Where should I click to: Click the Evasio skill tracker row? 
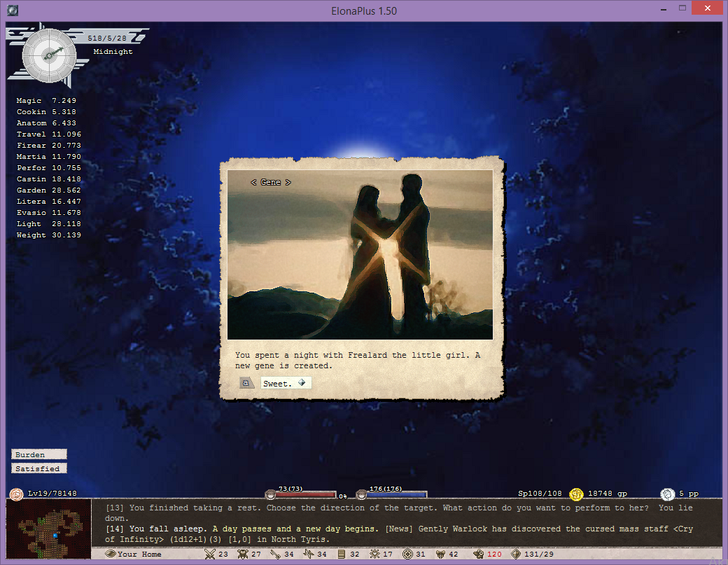49,212
